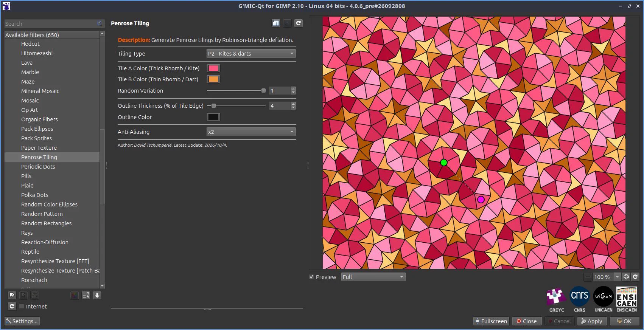Image resolution: width=644 pixels, height=330 pixels.
Task: Click the Random Variation slider handle
Action: pos(263,91)
